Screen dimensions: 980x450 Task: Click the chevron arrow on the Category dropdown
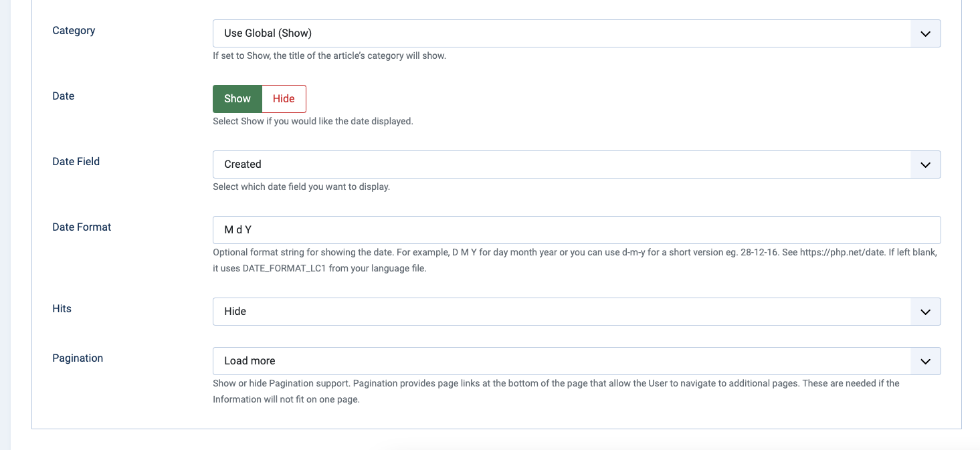coord(925,33)
